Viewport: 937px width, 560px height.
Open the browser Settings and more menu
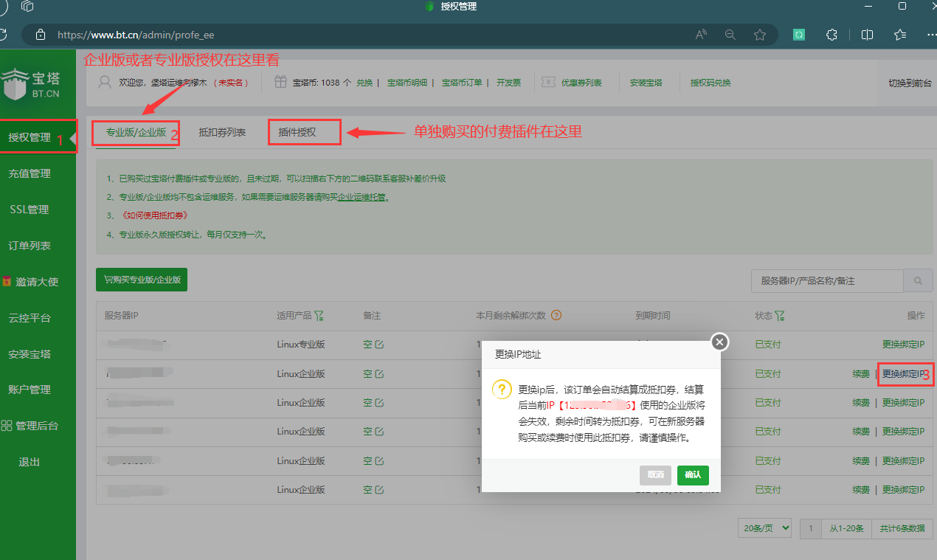coord(931,34)
